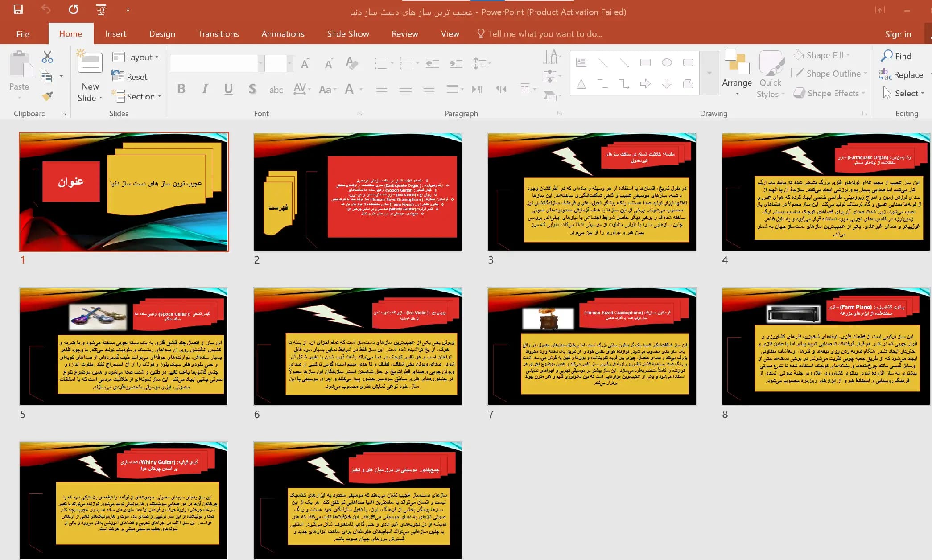Click the Cut scissors icon
This screenshot has height=560, width=932.
47,57
